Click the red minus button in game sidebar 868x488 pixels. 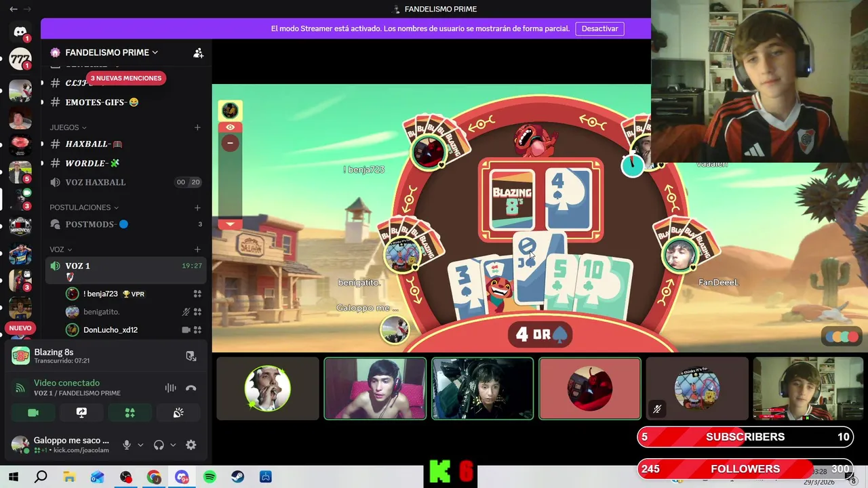[230, 143]
